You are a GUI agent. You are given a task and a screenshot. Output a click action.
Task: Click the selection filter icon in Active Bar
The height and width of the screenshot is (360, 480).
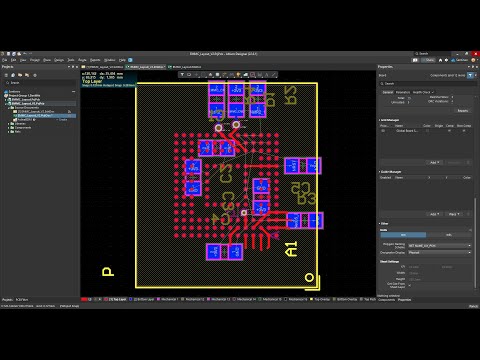[182, 75]
